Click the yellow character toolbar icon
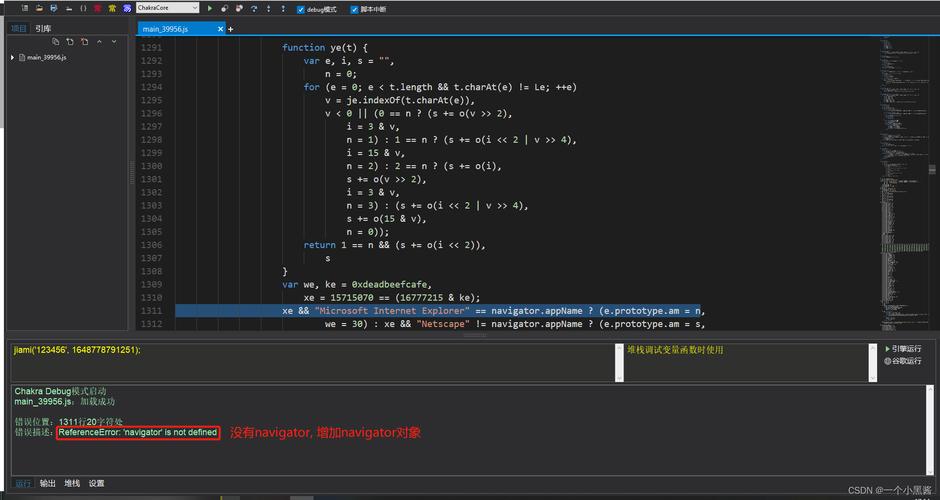940x500 pixels. [113, 8]
